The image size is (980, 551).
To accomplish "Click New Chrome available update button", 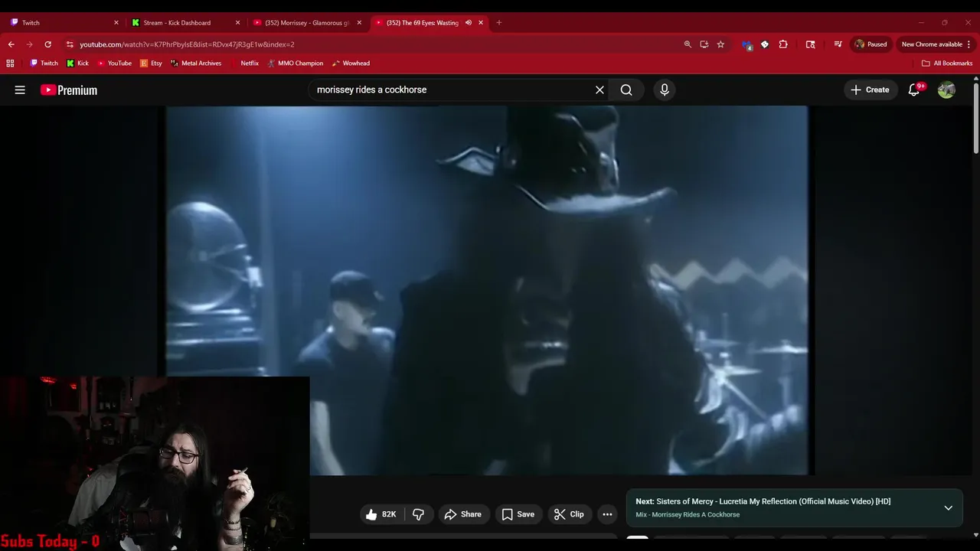I will coord(936,44).
